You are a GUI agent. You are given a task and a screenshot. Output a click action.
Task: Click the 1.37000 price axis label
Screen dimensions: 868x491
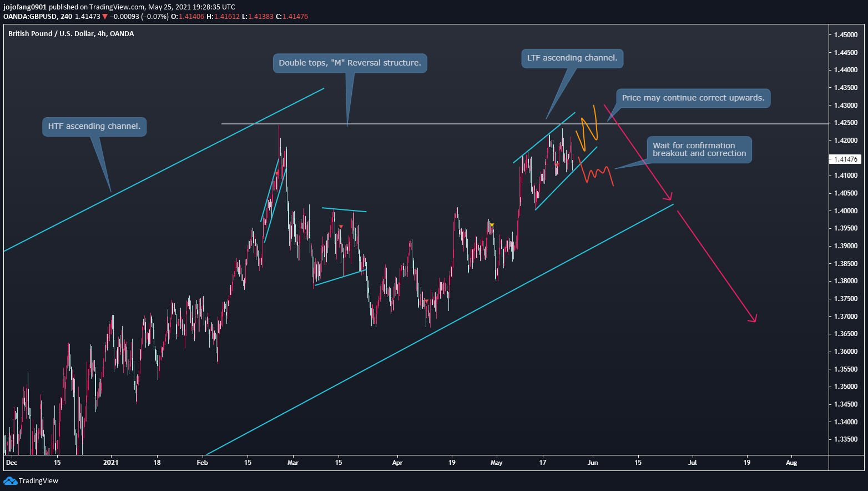coord(845,317)
